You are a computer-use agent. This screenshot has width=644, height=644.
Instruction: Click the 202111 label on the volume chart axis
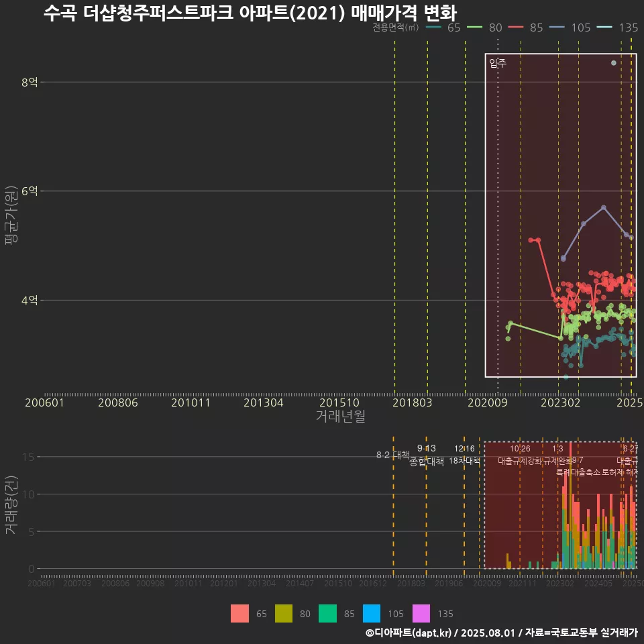click(523, 583)
